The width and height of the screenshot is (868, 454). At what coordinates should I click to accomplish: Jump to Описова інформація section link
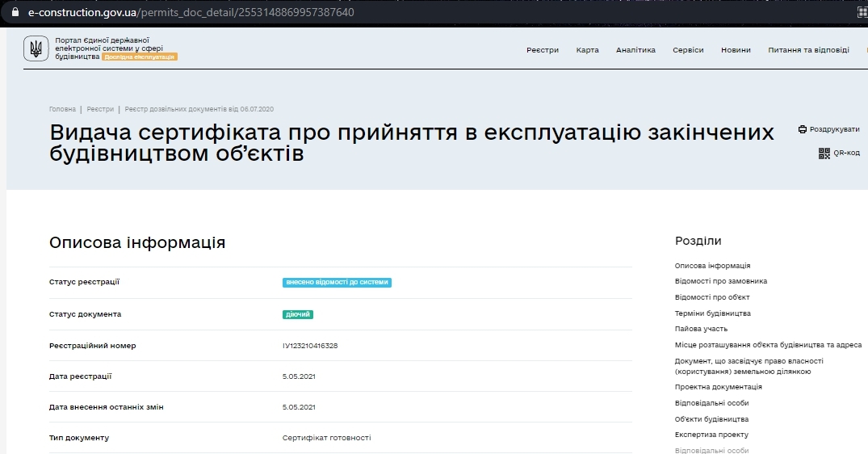pos(712,266)
